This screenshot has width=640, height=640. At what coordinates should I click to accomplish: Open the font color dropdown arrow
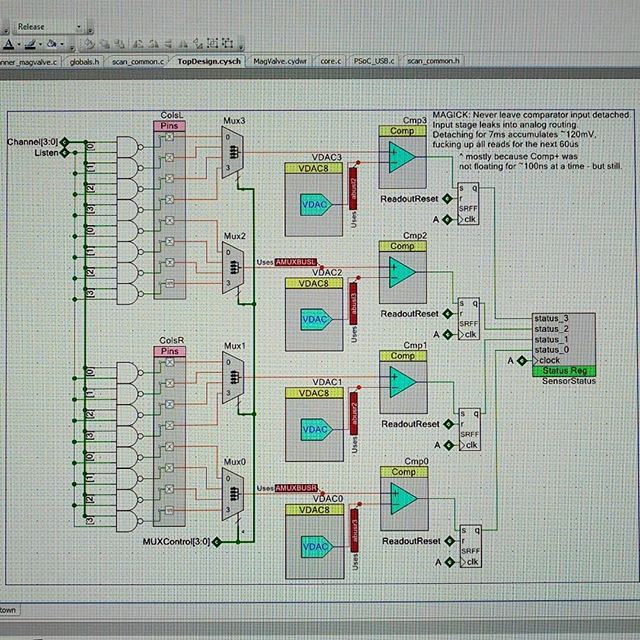tap(18, 44)
